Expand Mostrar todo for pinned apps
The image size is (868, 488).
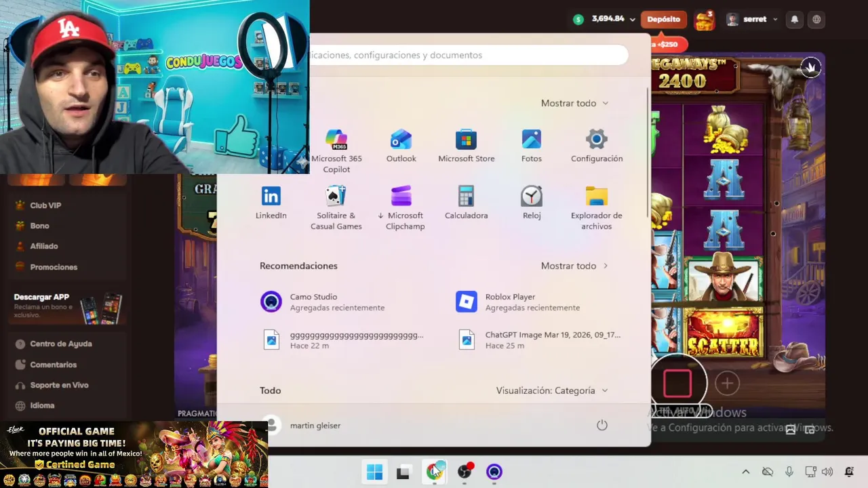click(x=574, y=103)
